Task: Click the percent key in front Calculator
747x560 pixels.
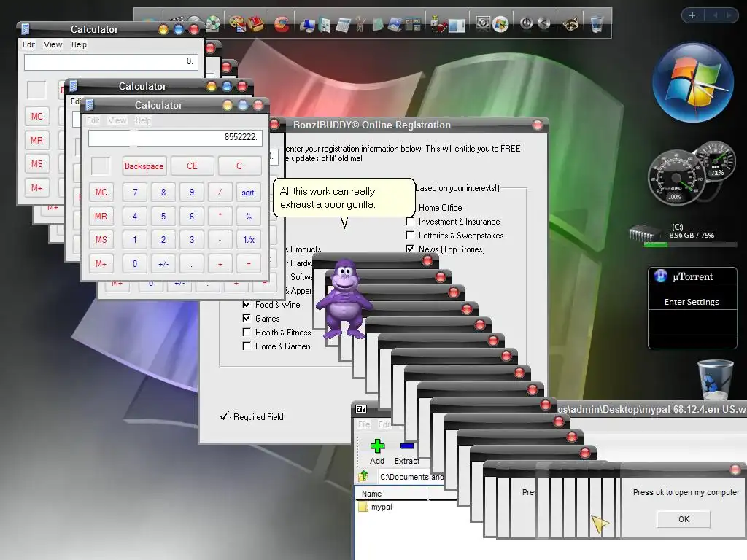Action: 248,216
